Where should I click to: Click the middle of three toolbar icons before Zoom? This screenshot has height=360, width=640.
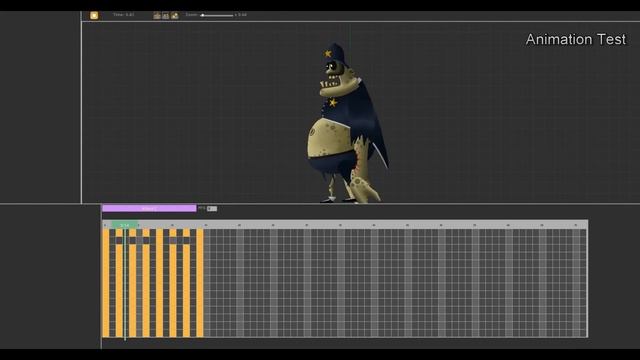(166, 16)
